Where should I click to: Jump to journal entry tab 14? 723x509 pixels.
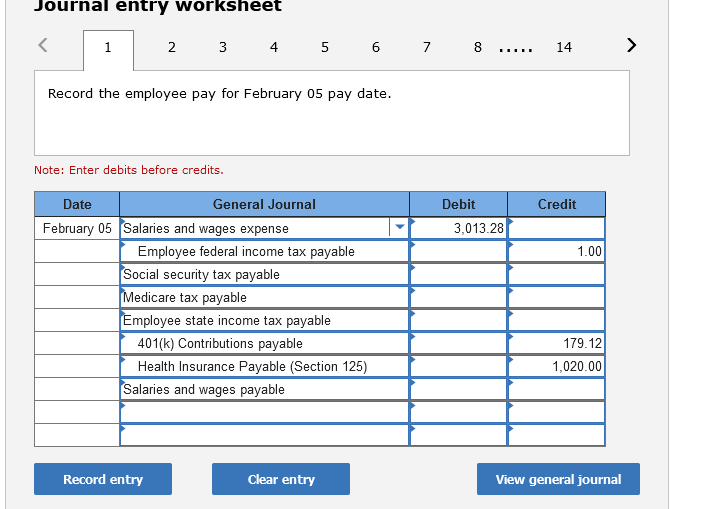[564, 47]
